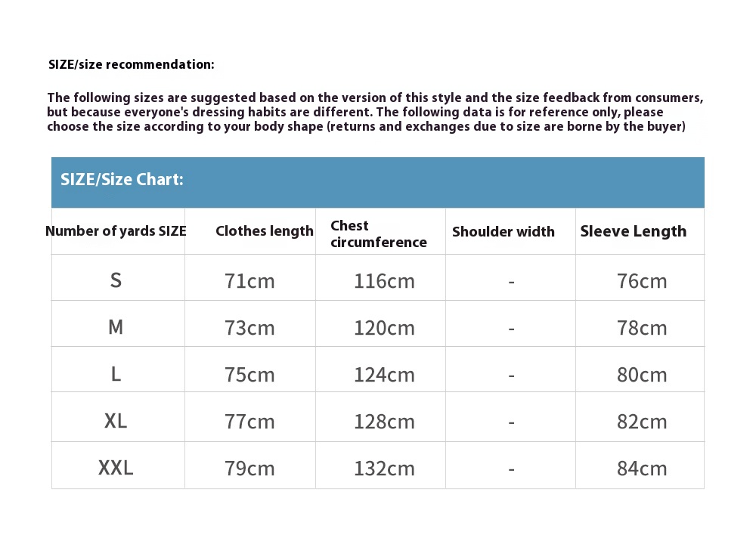Click the 84cm sleeve length cell
The image size is (756, 535).
[x=642, y=469]
